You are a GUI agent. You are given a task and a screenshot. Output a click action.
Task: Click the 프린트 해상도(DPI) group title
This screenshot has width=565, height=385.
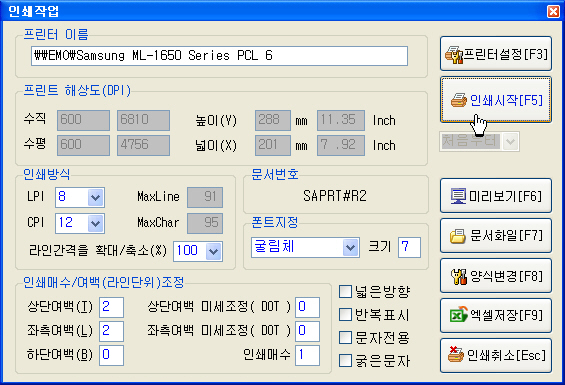pos(77,90)
